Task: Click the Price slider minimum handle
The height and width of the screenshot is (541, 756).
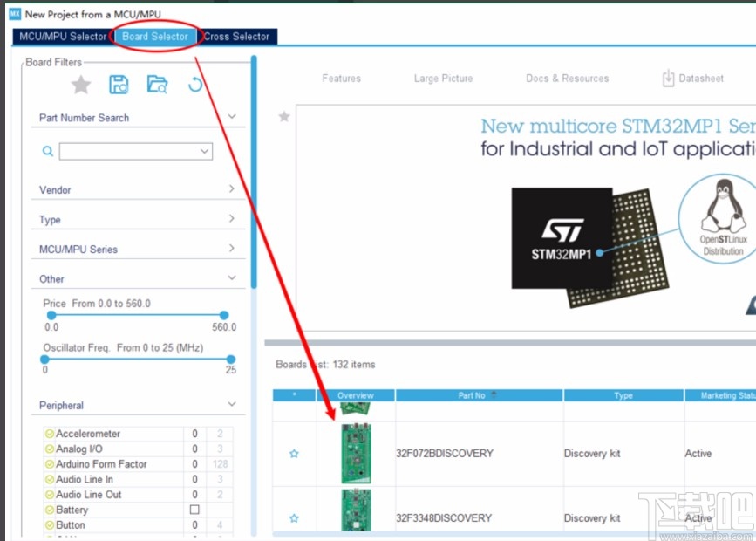Action: (x=51, y=315)
